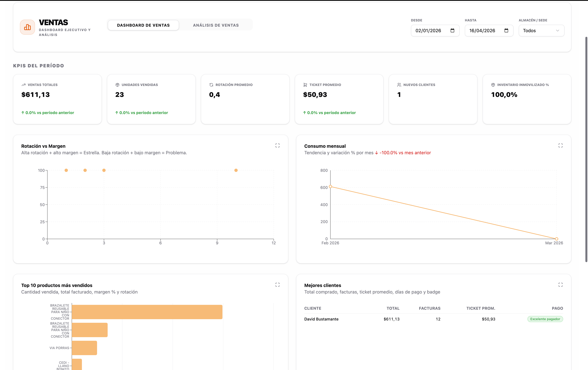
Task: Open the Análisis de Ventas tab
Action: [x=216, y=25]
